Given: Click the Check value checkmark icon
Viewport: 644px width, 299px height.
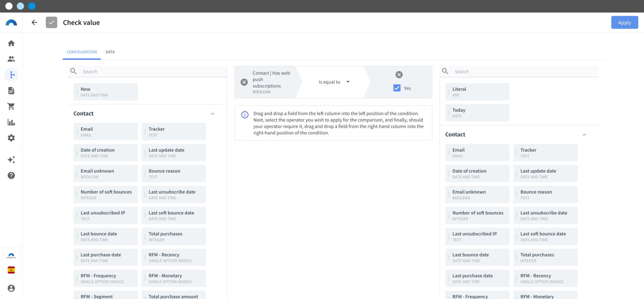Looking at the screenshot, I should click(52, 23).
